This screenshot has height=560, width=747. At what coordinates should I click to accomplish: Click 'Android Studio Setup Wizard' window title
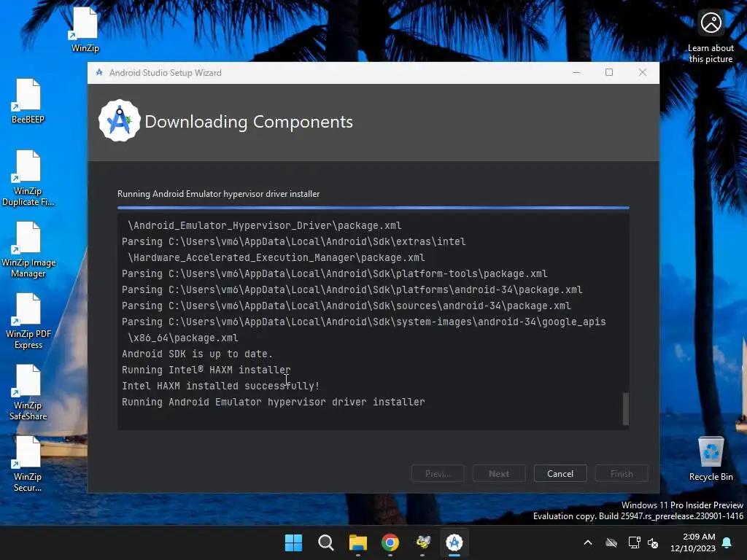166,72
